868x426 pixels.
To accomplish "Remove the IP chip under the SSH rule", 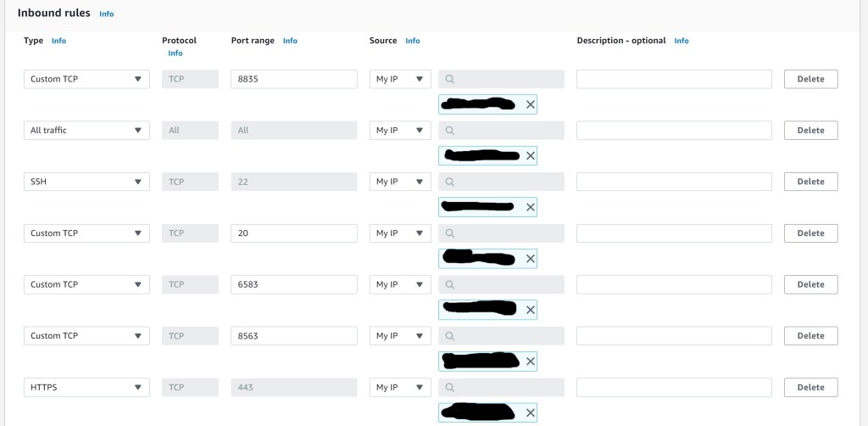I will [531, 207].
